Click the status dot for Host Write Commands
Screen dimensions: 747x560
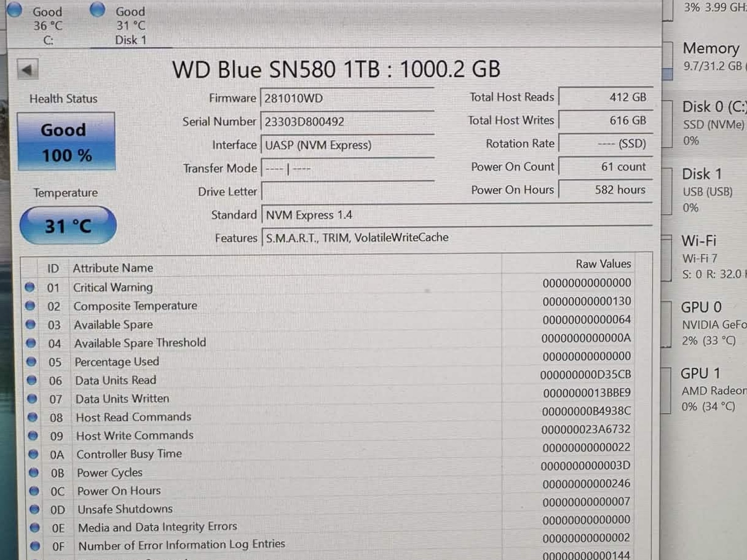pyautogui.click(x=33, y=435)
